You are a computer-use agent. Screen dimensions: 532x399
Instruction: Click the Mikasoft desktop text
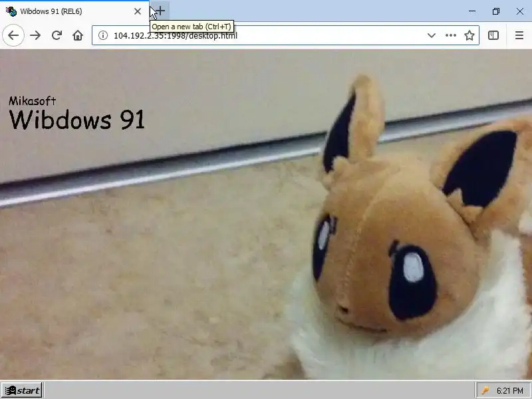point(32,101)
